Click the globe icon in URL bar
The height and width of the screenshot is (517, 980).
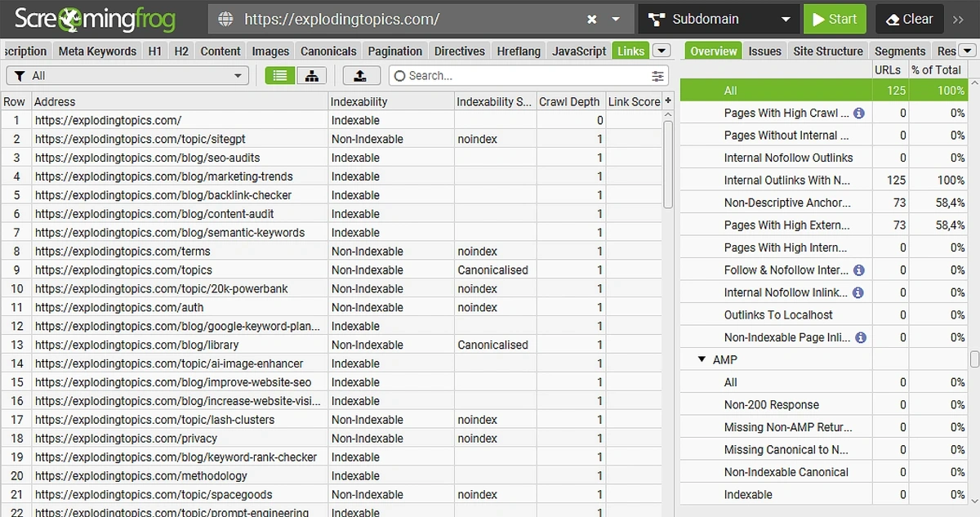pyautogui.click(x=226, y=19)
